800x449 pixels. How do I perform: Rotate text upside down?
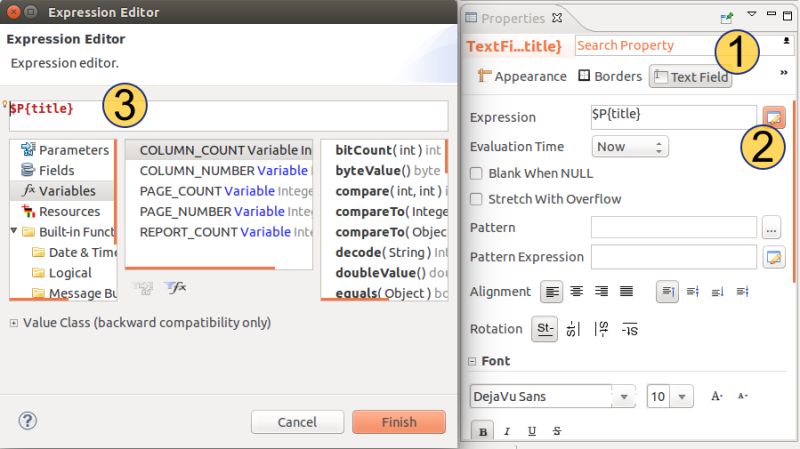click(x=630, y=330)
